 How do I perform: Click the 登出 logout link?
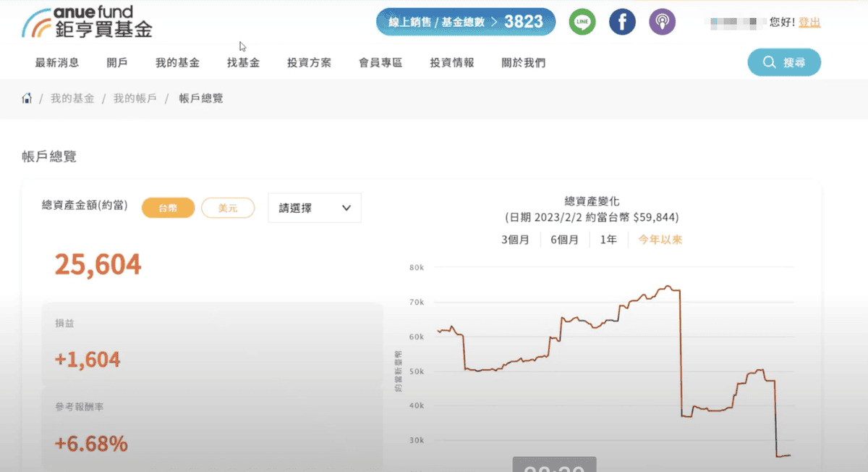(x=809, y=22)
